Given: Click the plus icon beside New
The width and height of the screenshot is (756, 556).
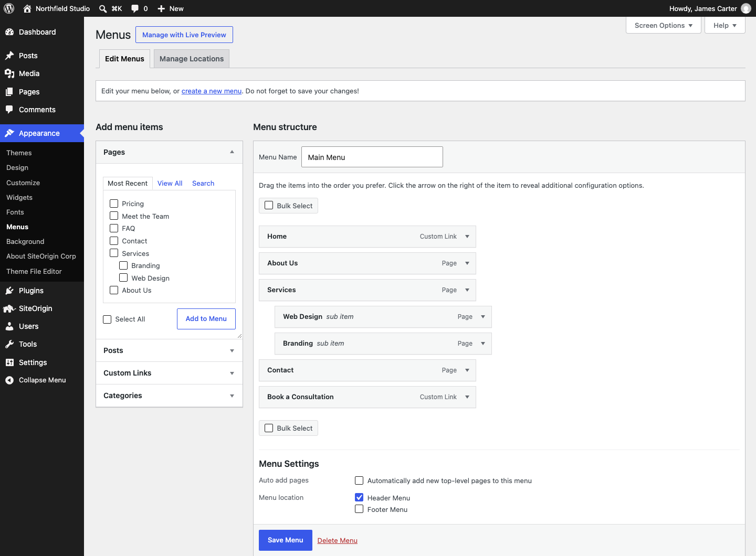Looking at the screenshot, I should pos(161,8).
